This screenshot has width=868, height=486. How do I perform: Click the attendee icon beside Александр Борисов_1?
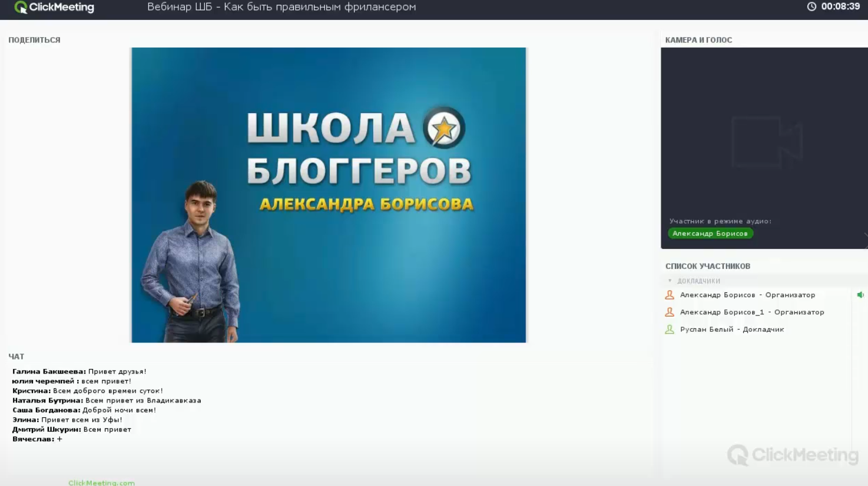[669, 312]
